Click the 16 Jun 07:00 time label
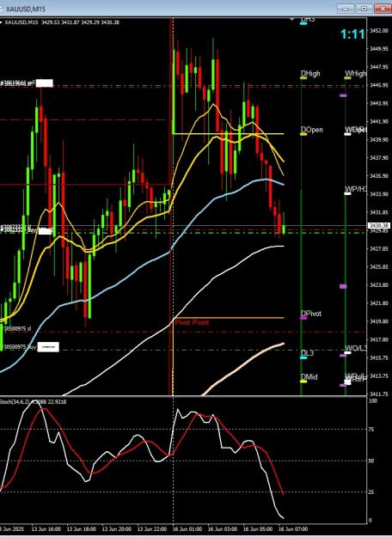The height and width of the screenshot is (537, 392). [293, 529]
